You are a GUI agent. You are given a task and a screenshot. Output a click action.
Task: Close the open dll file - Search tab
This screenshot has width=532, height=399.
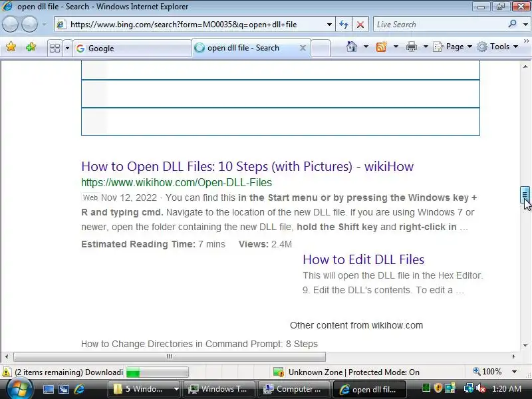pos(303,48)
